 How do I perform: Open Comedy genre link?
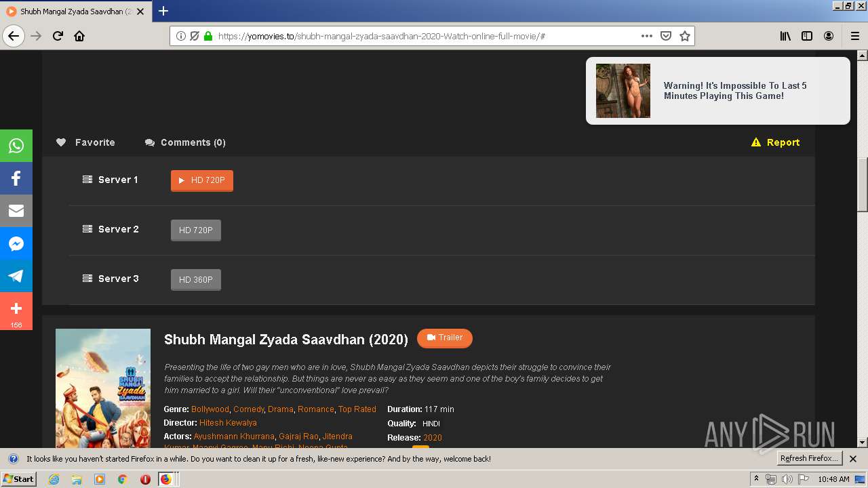point(249,409)
